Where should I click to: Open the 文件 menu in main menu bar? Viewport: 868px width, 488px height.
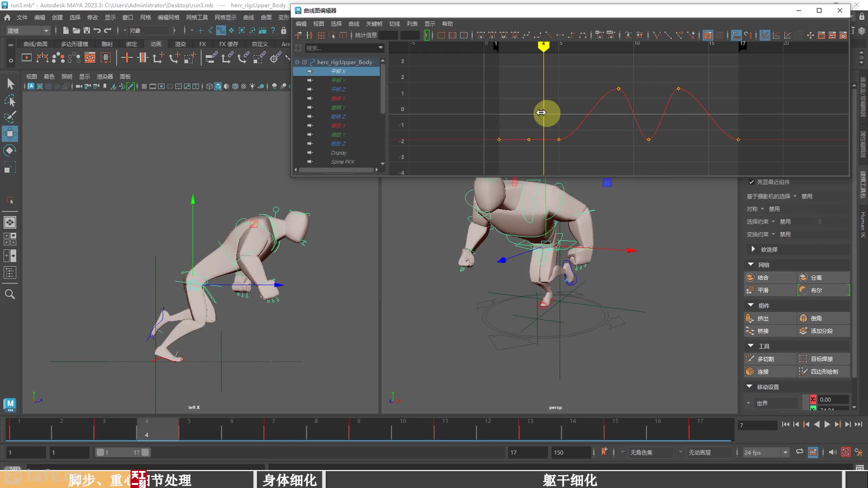point(22,17)
